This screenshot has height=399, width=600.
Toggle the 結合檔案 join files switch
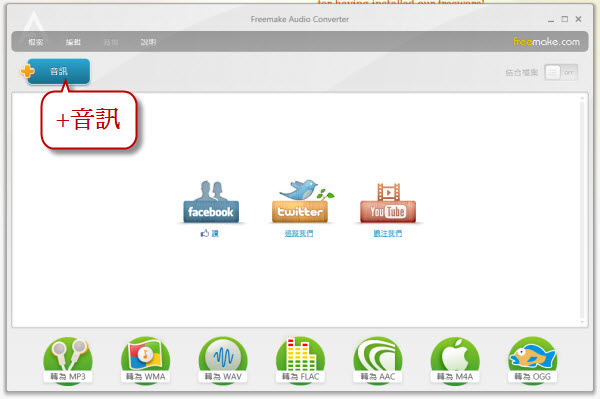tap(561, 72)
